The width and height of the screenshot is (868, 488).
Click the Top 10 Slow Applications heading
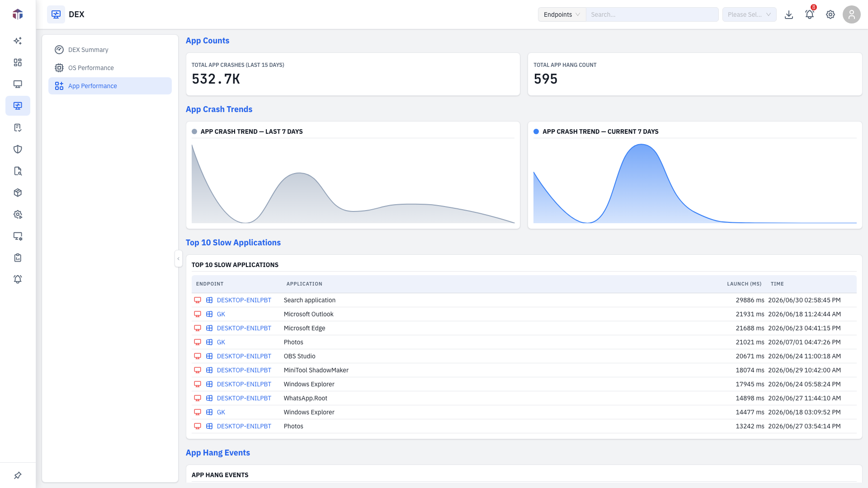233,243
